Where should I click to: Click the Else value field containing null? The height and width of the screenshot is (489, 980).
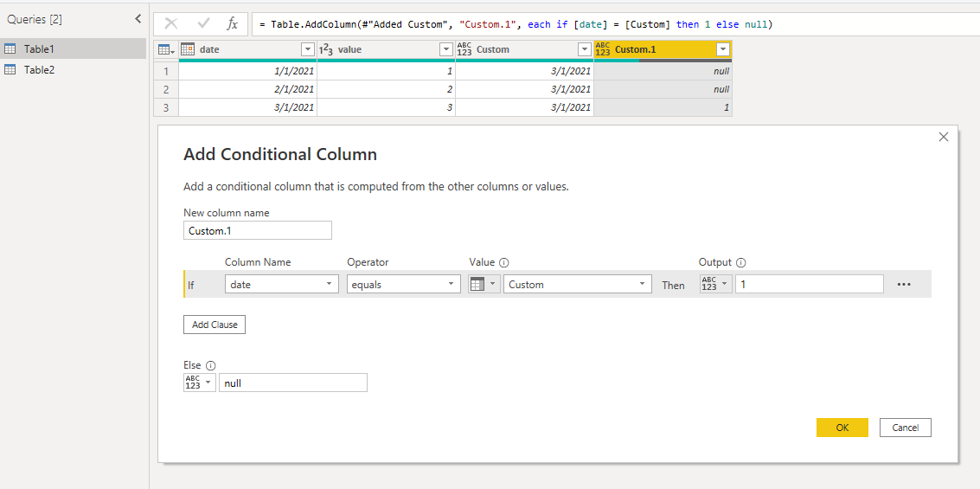293,383
